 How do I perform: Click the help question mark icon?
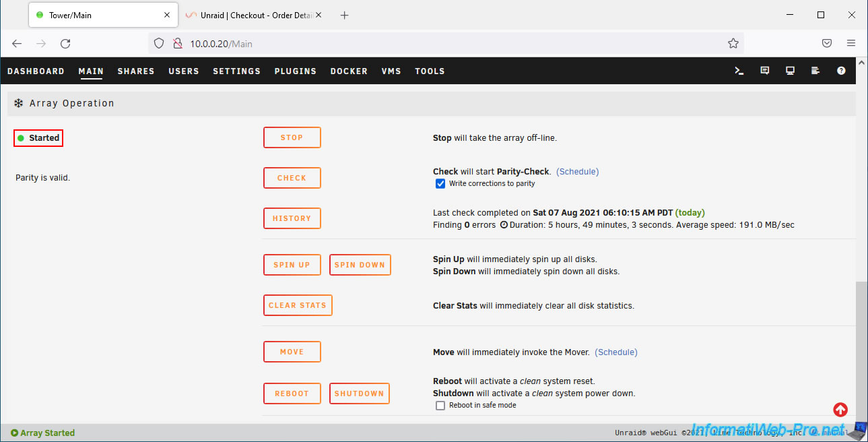(841, 71)
